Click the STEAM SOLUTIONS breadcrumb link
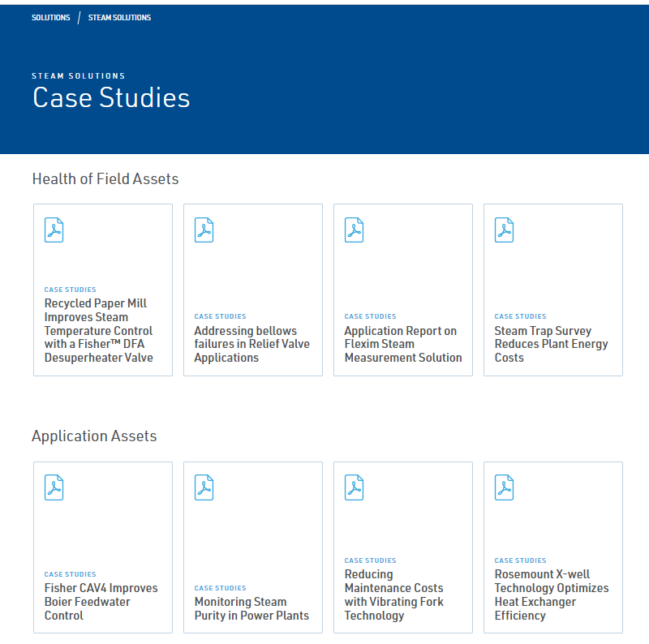 pos(118,16)
